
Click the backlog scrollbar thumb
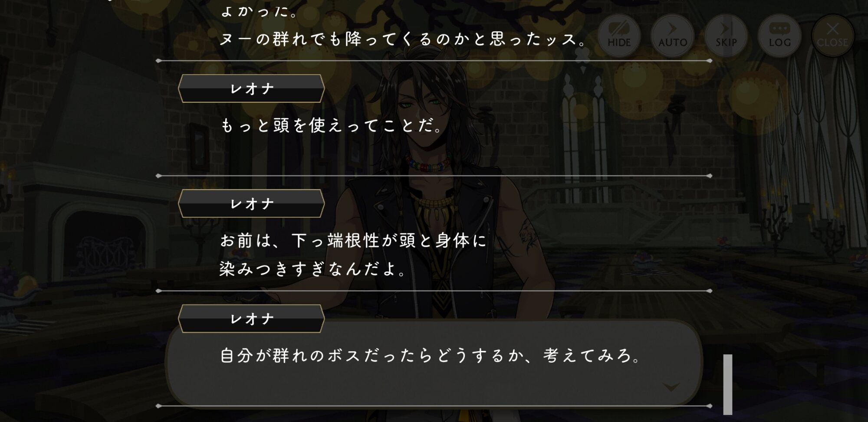[x=728, y=384]
